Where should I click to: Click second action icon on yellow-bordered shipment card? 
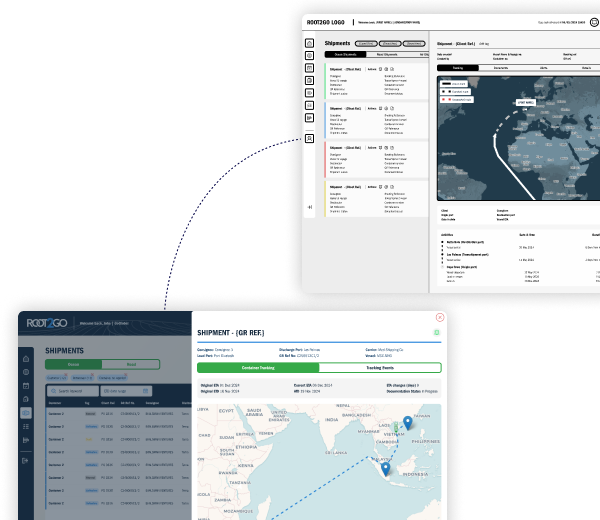click(386, 187)
